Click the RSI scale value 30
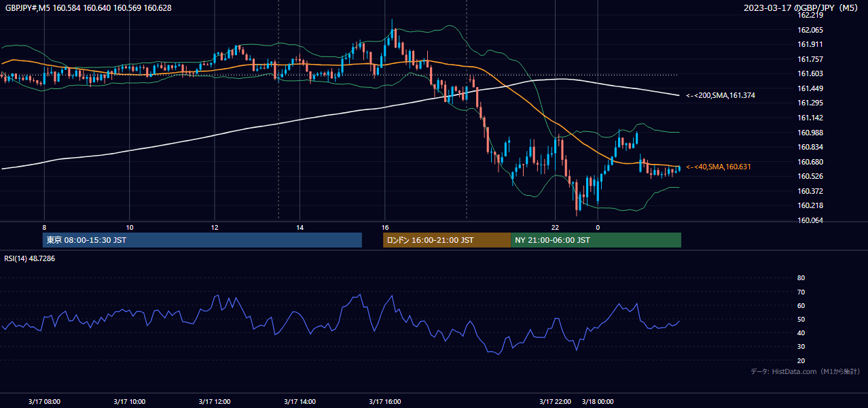Image resolution: width=868 pixels, height=408 pixels. coord(801,347)
